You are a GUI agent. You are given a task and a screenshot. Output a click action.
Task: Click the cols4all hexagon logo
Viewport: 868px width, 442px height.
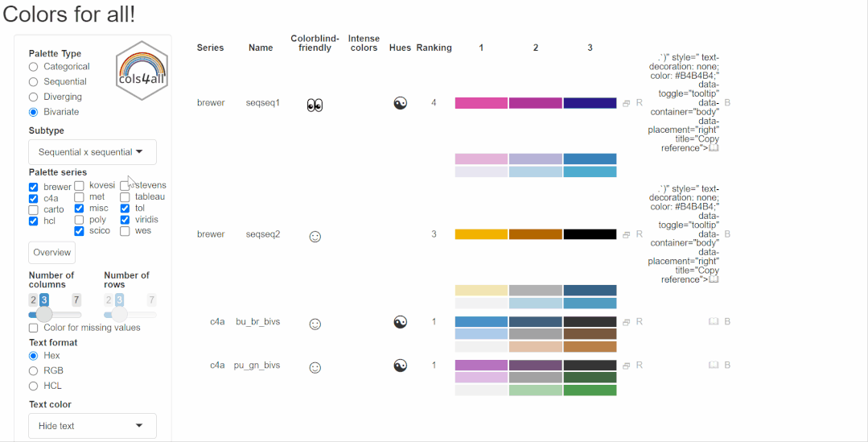(x=142, y=70)
